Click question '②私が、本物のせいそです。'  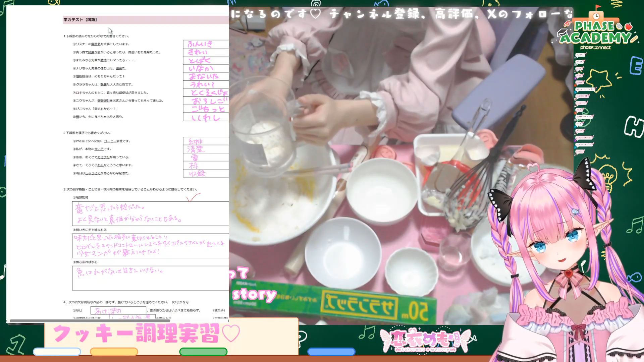pos(92,149)
